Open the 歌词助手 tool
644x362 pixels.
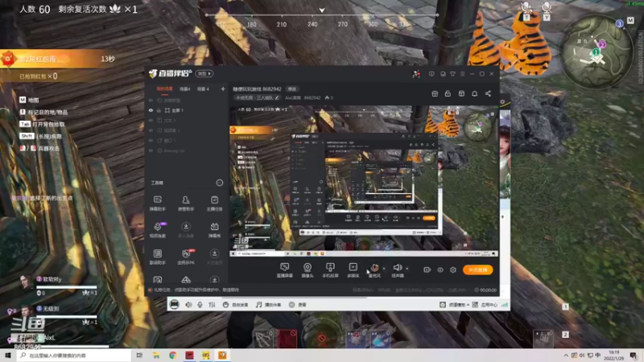tap(157, 257)
